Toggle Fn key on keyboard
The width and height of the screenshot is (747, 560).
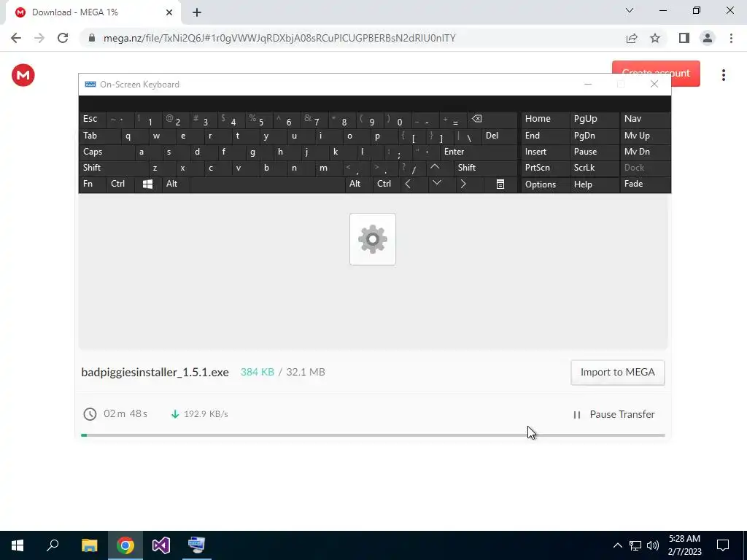93,184
